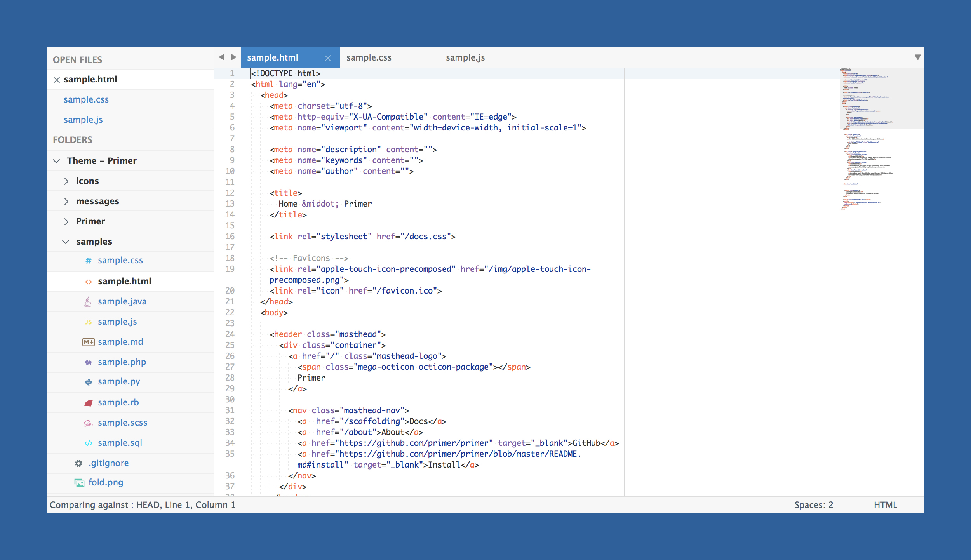971x560 pixels.
Task: Click the Java icon beside sample.java
Action: pos(88,302)
